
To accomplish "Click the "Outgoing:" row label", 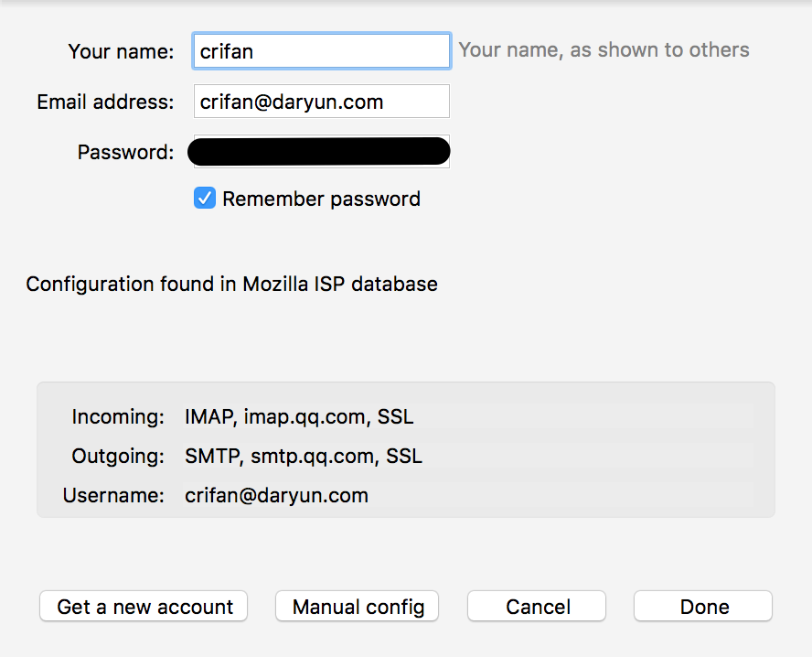I will click(118, 456).
